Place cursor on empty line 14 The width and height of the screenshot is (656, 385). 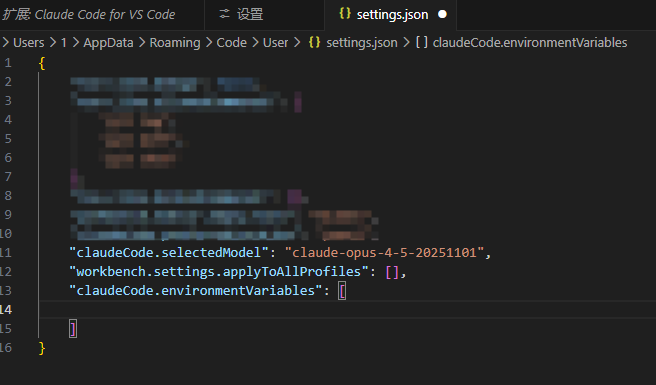[x=347, y=310]
